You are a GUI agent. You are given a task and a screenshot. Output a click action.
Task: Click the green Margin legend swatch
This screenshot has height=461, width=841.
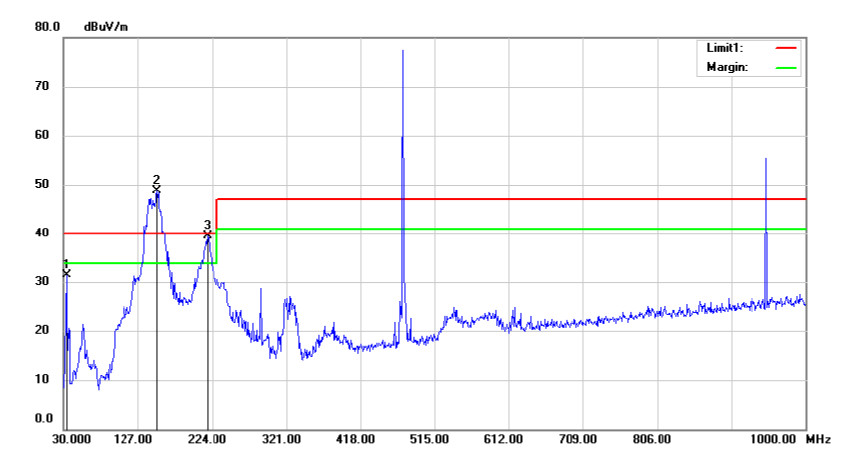tap(786, 68)
